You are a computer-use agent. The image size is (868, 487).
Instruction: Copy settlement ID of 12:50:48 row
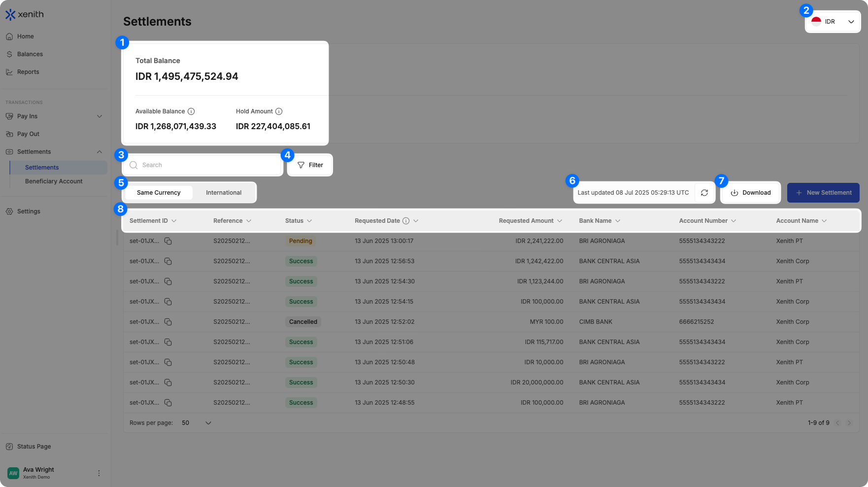168,362
